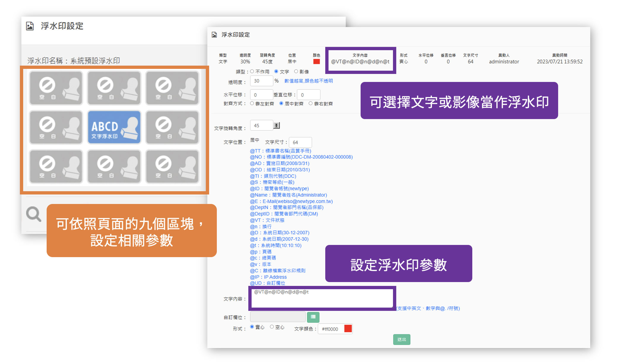Select the bottom-right blank watermark block
This screenshot has height=364, width=622.
172,166
